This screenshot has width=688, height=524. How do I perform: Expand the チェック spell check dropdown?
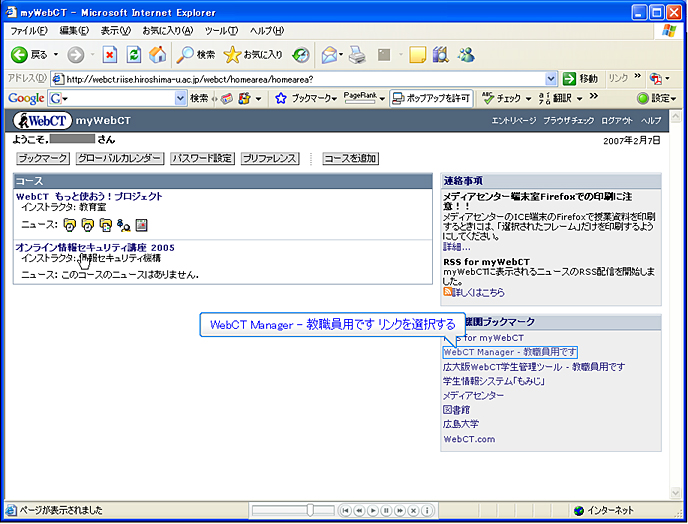point(528,99)
